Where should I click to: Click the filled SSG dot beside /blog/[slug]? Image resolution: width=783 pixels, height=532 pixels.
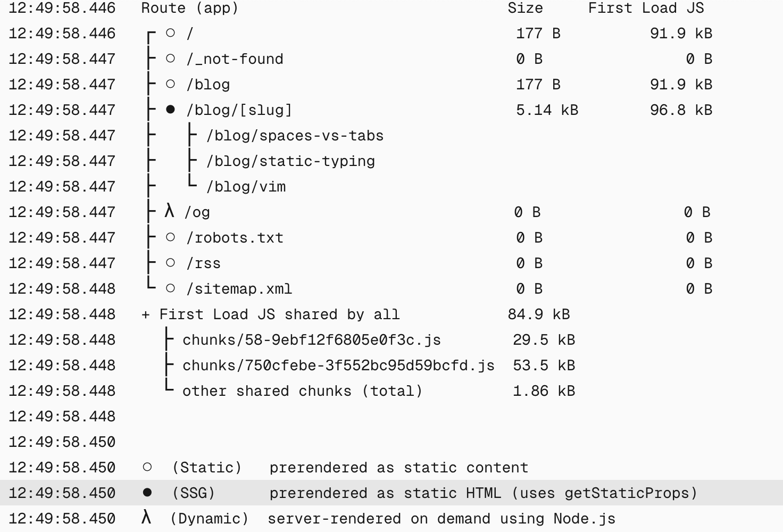pos(170,110)
